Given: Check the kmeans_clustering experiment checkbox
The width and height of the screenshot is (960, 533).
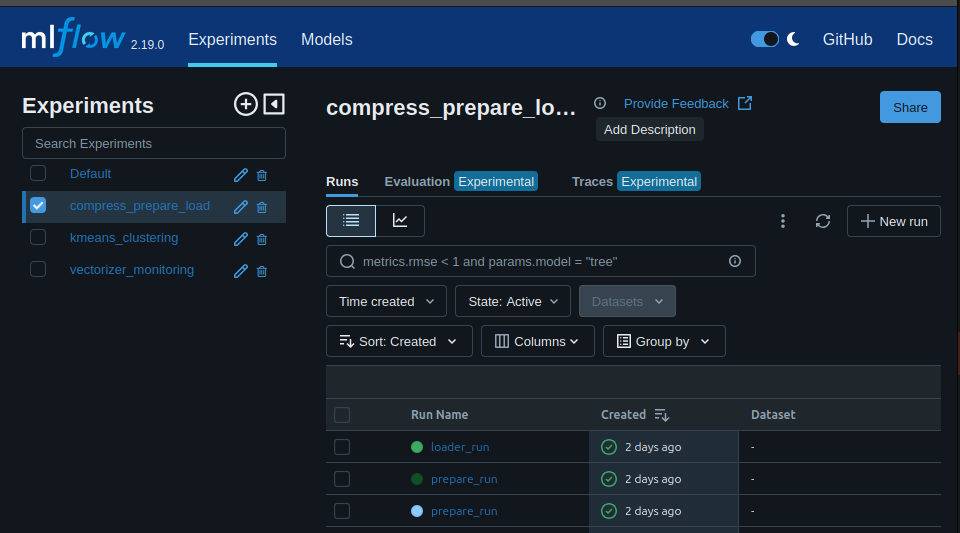Looking at the screenshot, I should [38, 238].
